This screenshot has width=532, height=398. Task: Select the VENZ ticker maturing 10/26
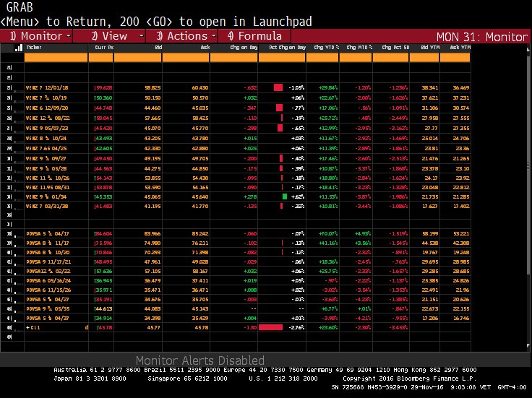tap(46, 178)
